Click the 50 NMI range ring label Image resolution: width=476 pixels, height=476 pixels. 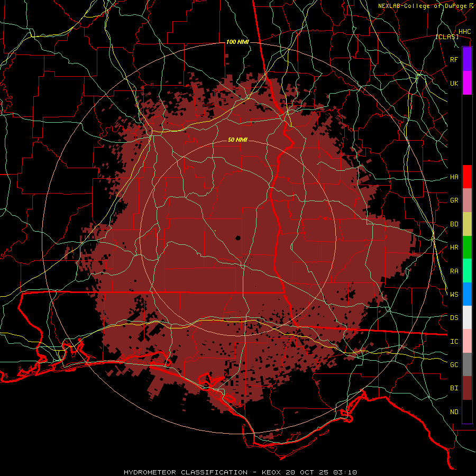click(237, 140)
